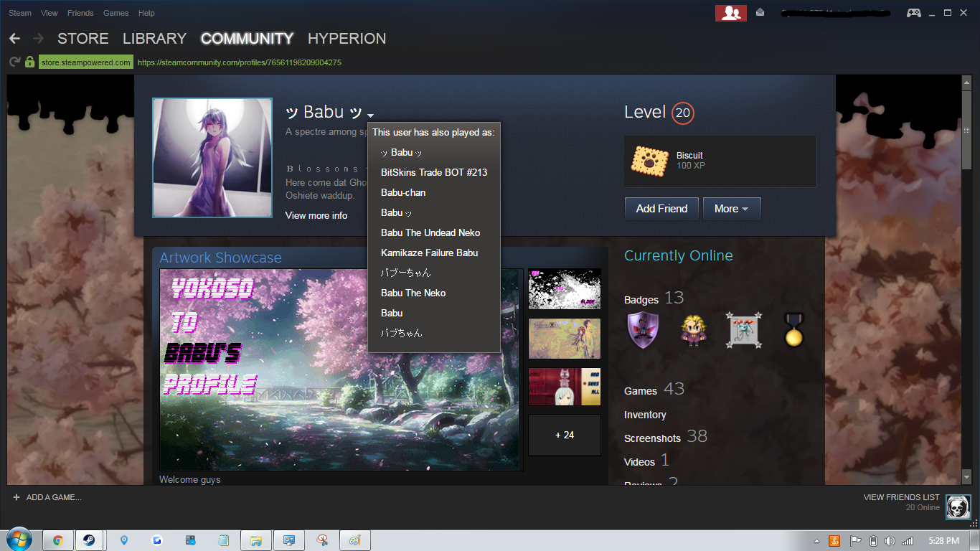This screenshot has width=980, height=551.
Task: Expand the More options dropdown
Action: click(731, 209)
